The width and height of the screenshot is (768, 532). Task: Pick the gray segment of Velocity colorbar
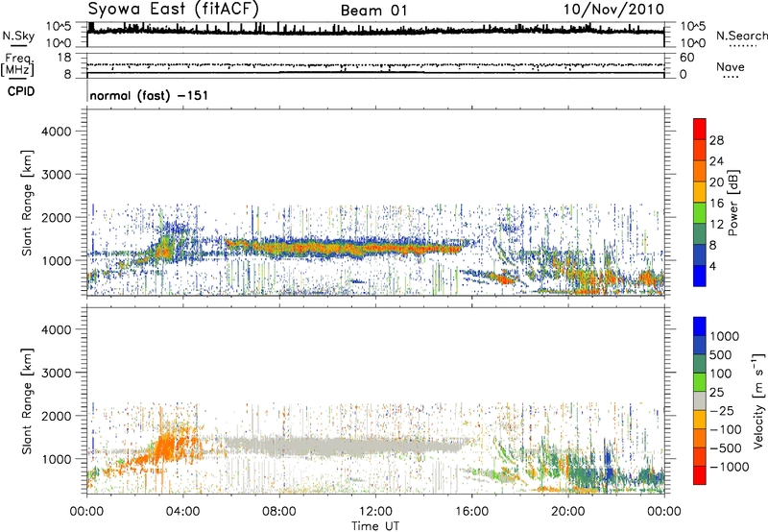(x=700, y=401)
